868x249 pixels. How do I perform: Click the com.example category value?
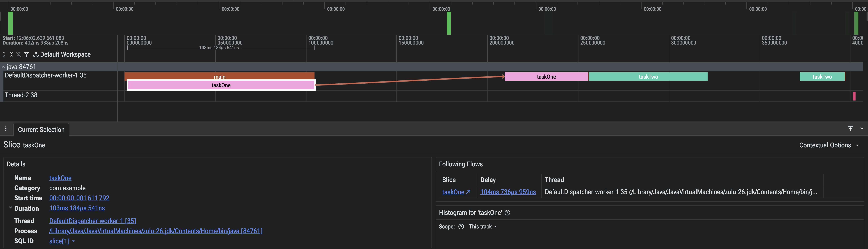[x=67, y=188]
